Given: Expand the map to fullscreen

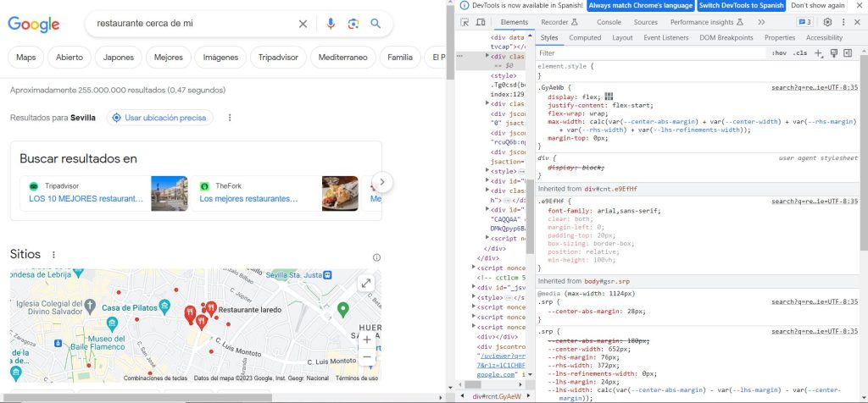Looking at the screenshot, I should pyautogui.click(x=365, y=284).
